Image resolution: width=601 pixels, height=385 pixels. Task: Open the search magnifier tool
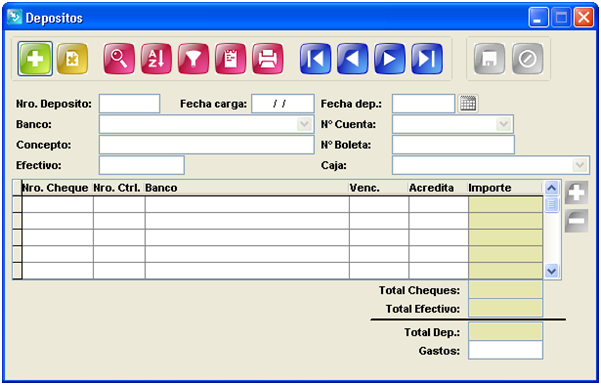pos(119,59)
